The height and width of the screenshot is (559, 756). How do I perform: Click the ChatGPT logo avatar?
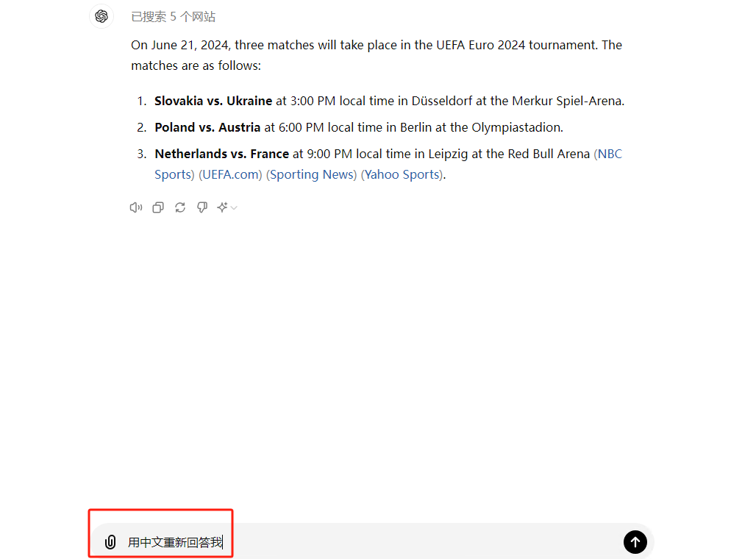(101, 16)
